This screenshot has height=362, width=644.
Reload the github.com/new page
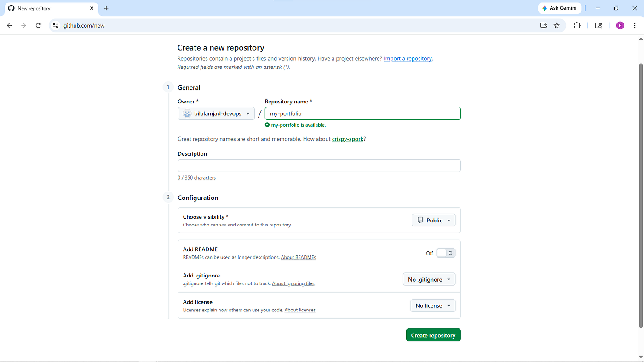tap(39, 26)
